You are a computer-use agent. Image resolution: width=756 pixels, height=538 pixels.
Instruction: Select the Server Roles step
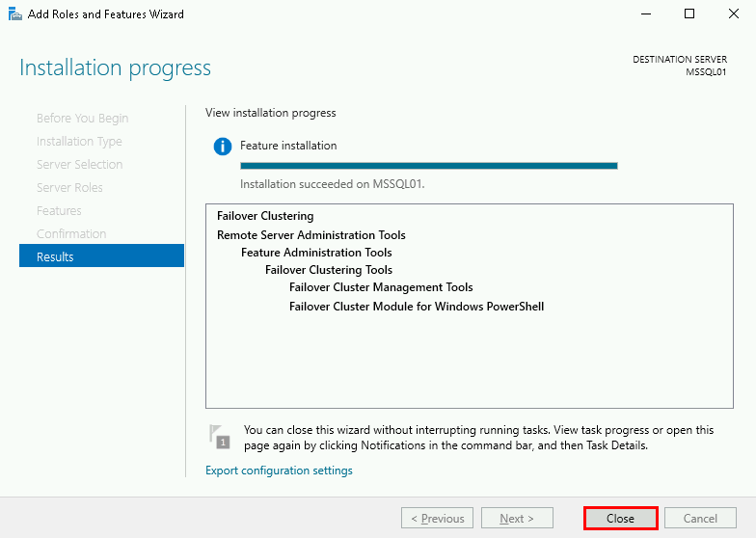(69, 188)
